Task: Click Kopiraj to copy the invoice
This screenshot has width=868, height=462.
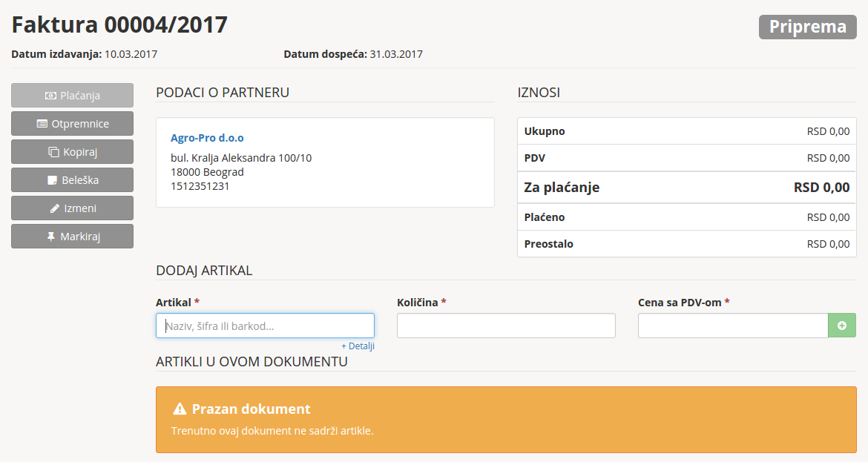Action: point(72,152)
